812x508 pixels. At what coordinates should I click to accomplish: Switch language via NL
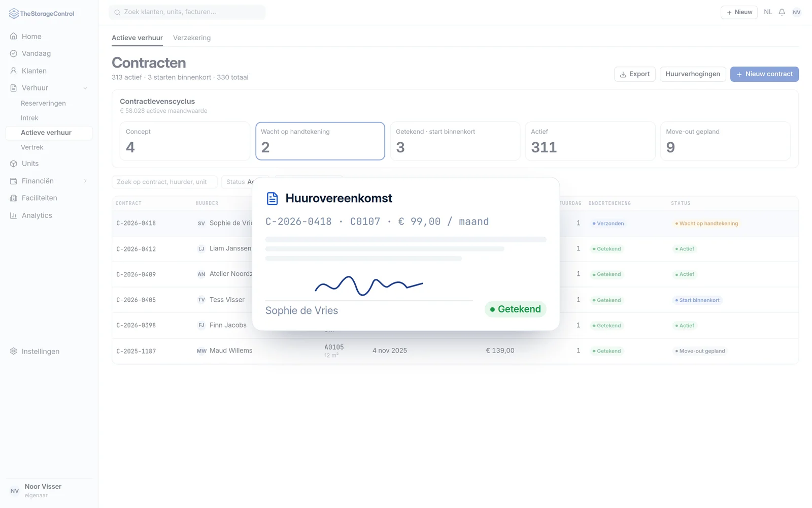pyautogui.click(x=768, y=12)
